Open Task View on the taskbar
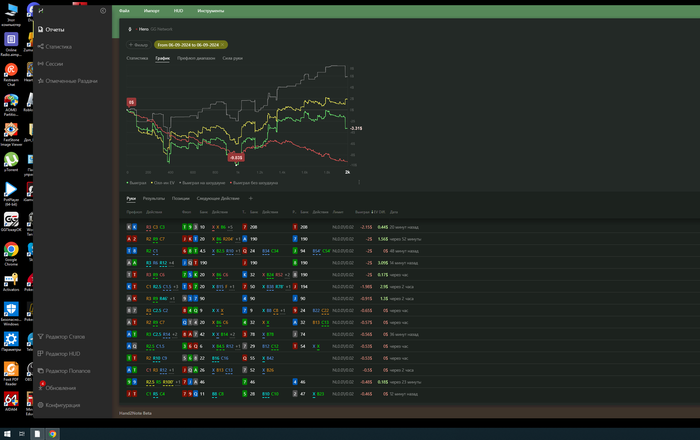The height and width of the screenshot is (440, 700). 21,434
